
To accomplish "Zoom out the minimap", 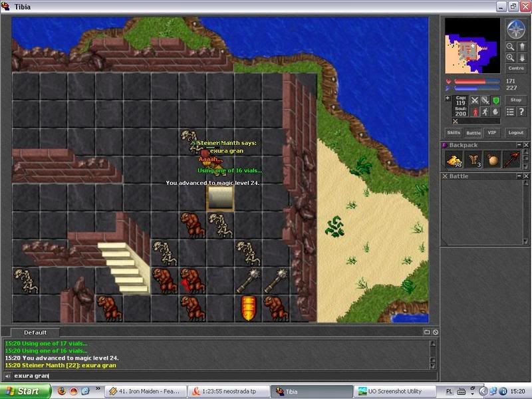I will (x=510, y=47).
